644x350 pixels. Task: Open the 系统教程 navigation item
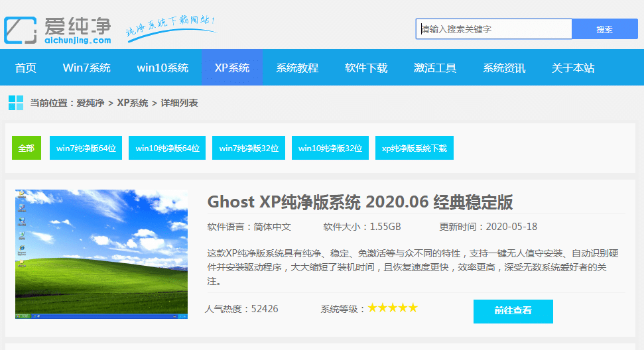pos(297,68)
